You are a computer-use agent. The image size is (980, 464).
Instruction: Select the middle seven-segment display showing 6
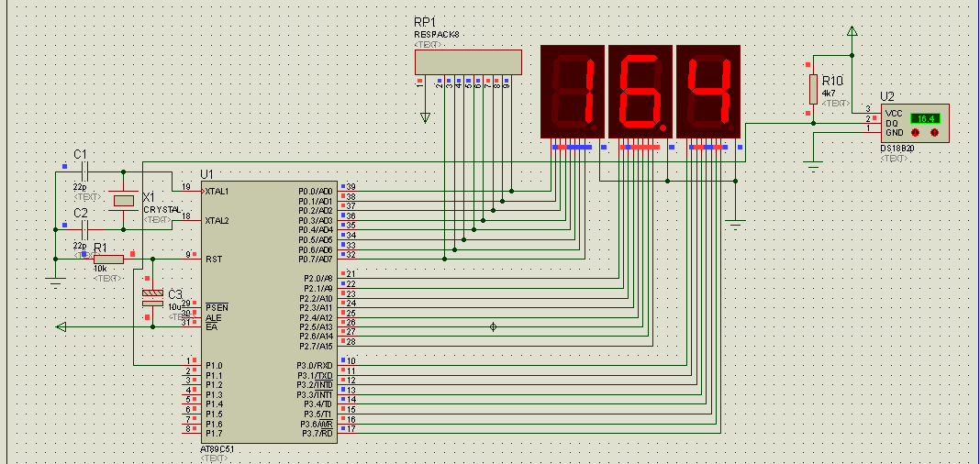640,91
